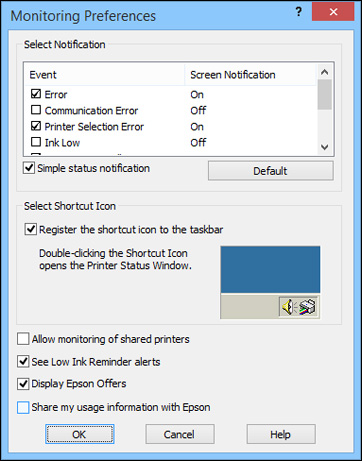Disable See Low Ink Reminder alerts
The width and height of the screenshot is (362, 461).
click(23, 361)
